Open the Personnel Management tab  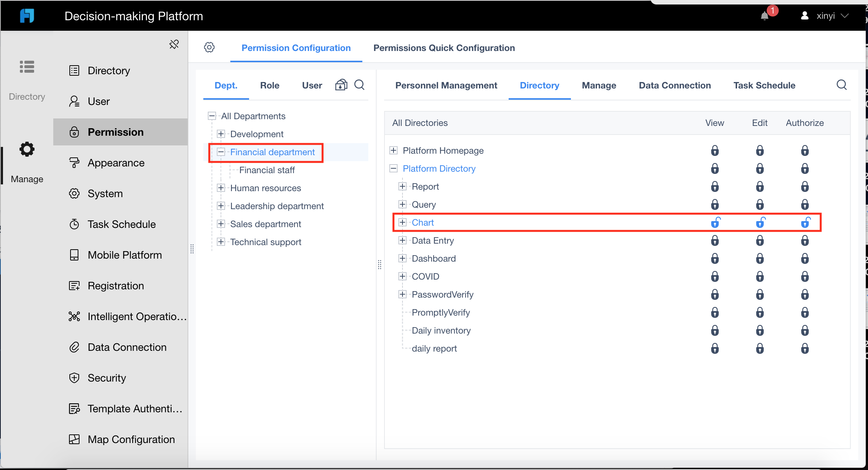click(x=446, y=85)
